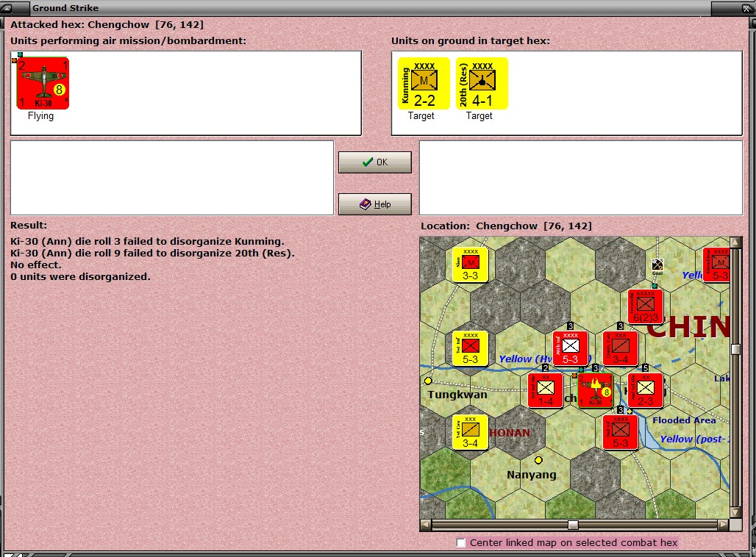Viewport: 756px width, 557px height.
Task: Click the HONAN region label on map
Action: click(510, 433)
